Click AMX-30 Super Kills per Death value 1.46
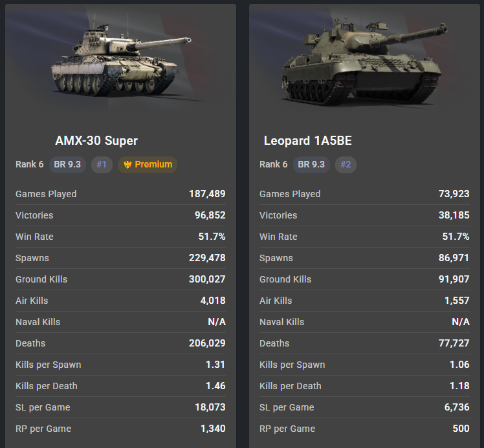Image resolution: width=484 pixels, height=448 pixels. point(215,386)
